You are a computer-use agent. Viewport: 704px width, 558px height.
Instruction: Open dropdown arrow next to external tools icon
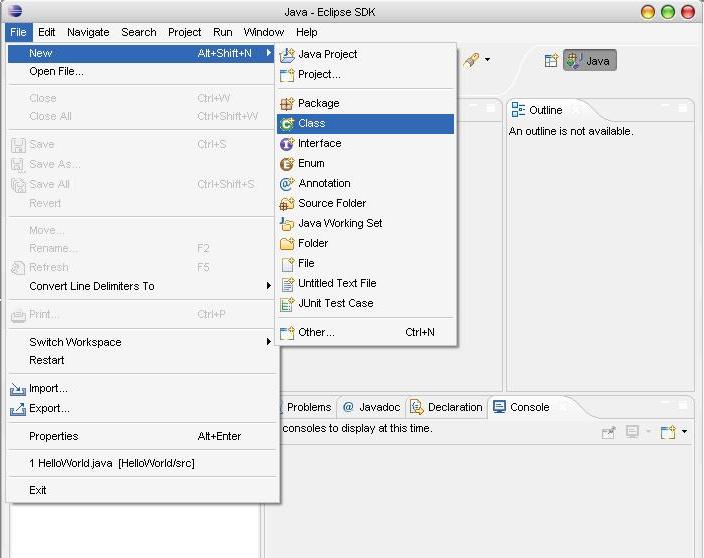(x=488, y=59)
